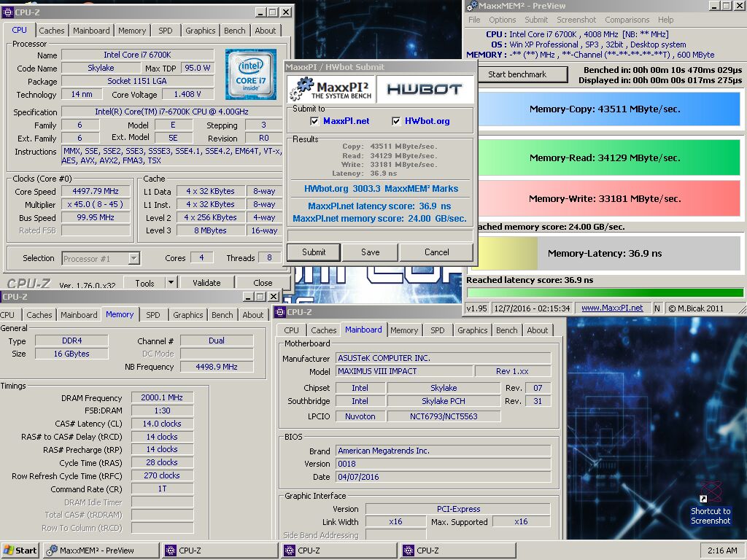747x560 pixels.
Task: Click the blue Memory-Copy result bar
Action: click(x=609, y=109)
